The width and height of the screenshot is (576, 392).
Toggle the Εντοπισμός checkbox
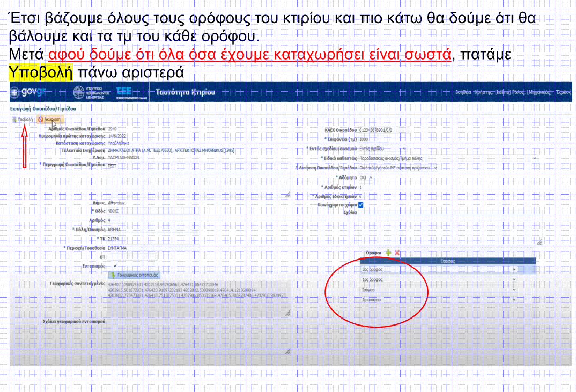tap(114, 266)
